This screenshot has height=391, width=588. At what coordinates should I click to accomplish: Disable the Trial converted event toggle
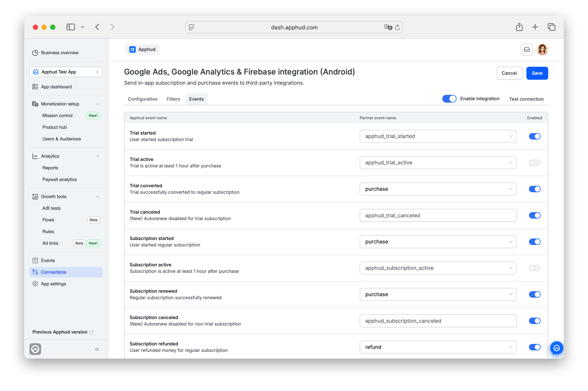click(534, 189)
